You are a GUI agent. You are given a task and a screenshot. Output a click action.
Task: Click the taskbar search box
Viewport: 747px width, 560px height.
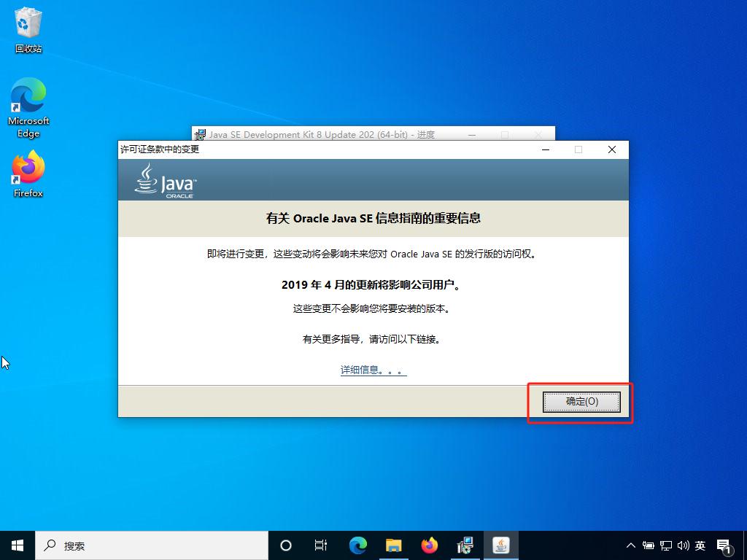pyautogui.click(x=152, y=545)
